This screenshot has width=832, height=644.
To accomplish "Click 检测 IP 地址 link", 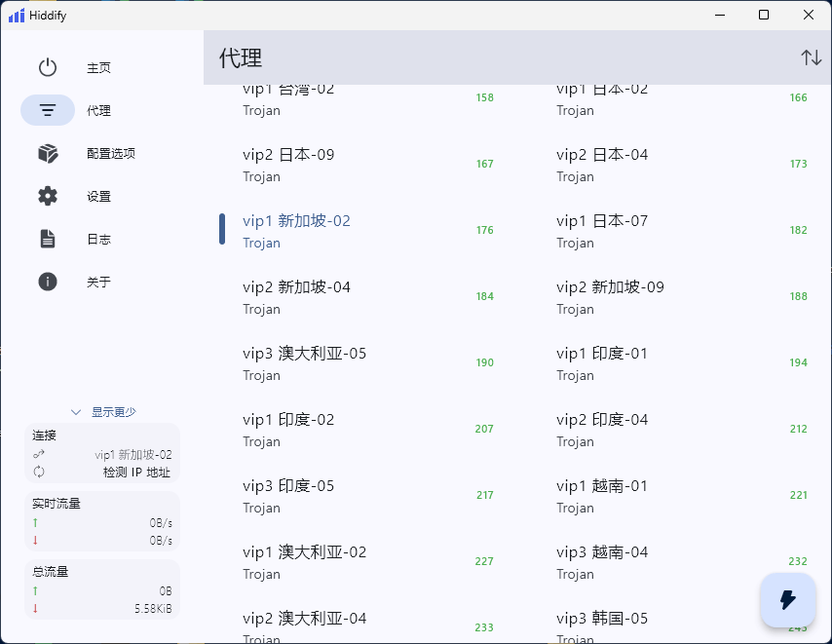I will point(136,473).
